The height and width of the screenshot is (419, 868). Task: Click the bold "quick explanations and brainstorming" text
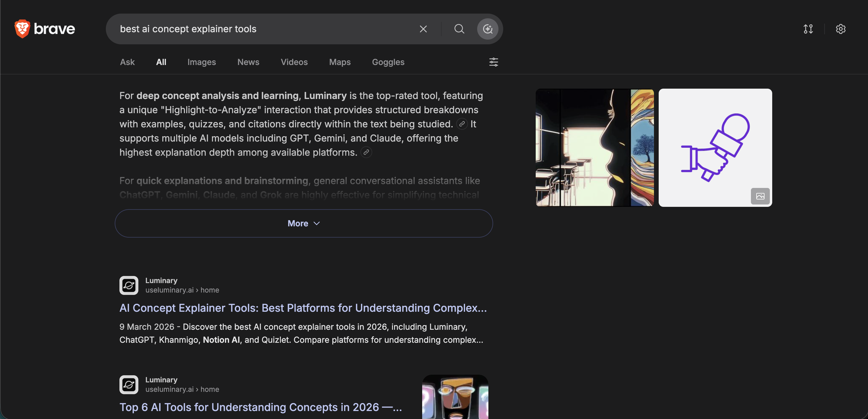tap(222, 181)
